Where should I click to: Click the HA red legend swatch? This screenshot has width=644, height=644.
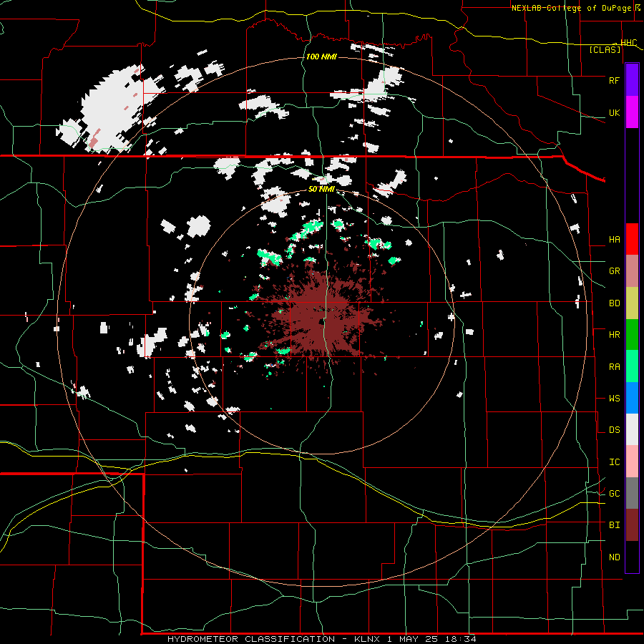tap(632, 239)
